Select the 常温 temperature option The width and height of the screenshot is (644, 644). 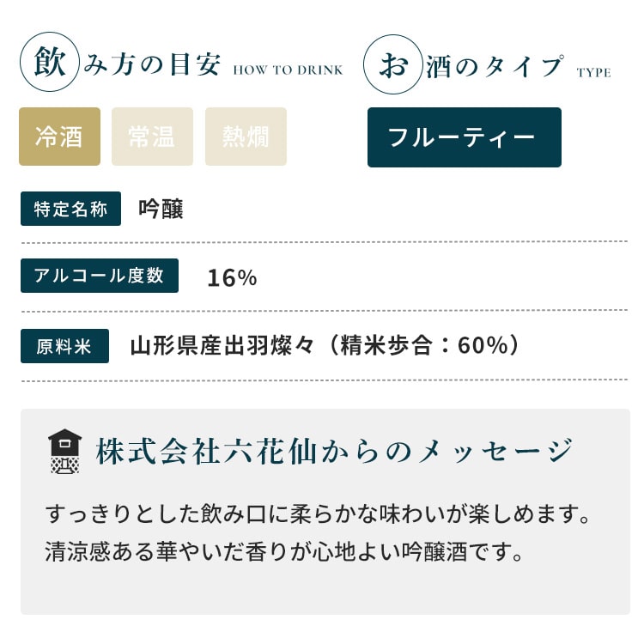152,137
